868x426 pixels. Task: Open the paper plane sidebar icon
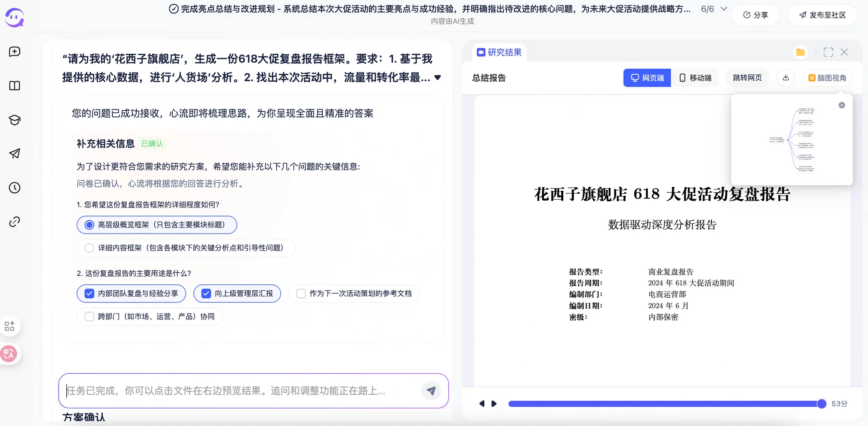(15, 154)
